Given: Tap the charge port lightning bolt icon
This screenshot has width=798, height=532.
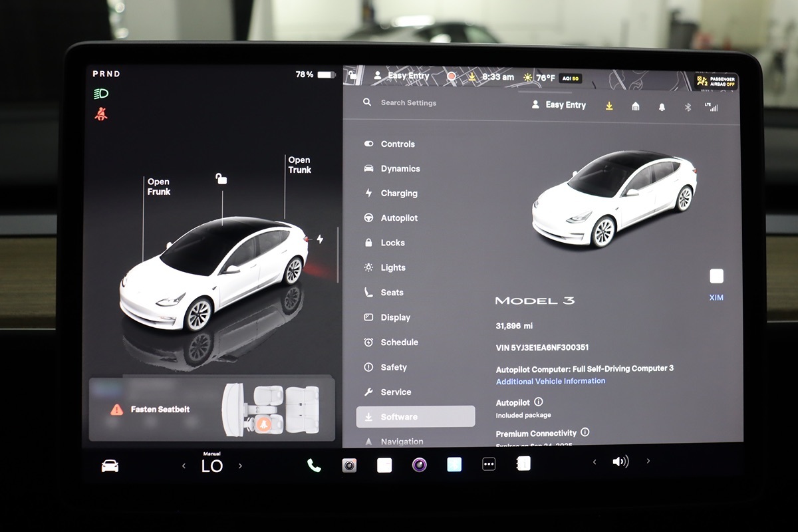Looking at the screenshot, I should click(320, 239).
